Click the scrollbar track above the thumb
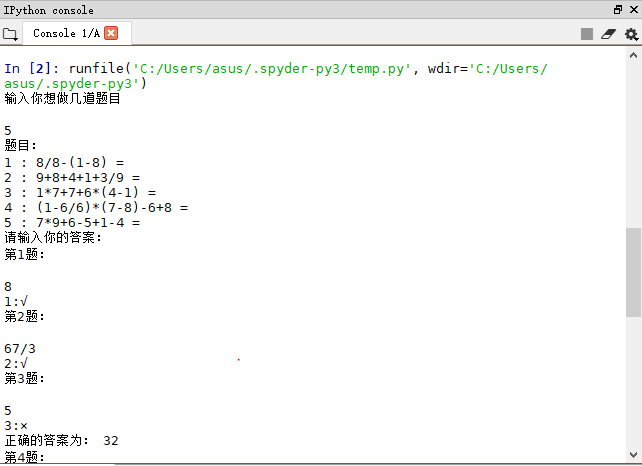 click(633, 145)
